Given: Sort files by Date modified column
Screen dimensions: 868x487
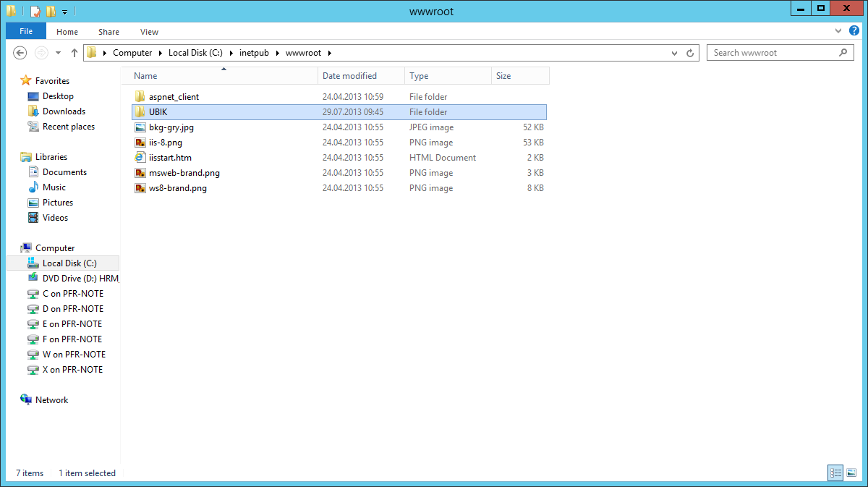Looking at the screenshot, I should (350, 76).
